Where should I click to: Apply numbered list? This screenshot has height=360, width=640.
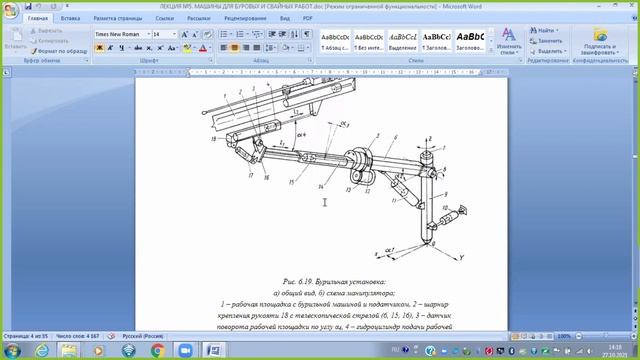(x=241, y=34)
